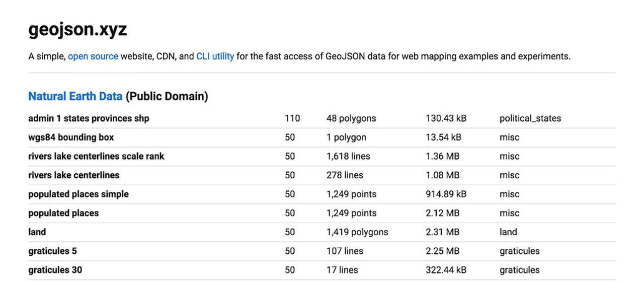The width and height of the screenshot is (644, 282).
Task: Click the '(Public Domain)' license text
Action: (x=167, y=96)
